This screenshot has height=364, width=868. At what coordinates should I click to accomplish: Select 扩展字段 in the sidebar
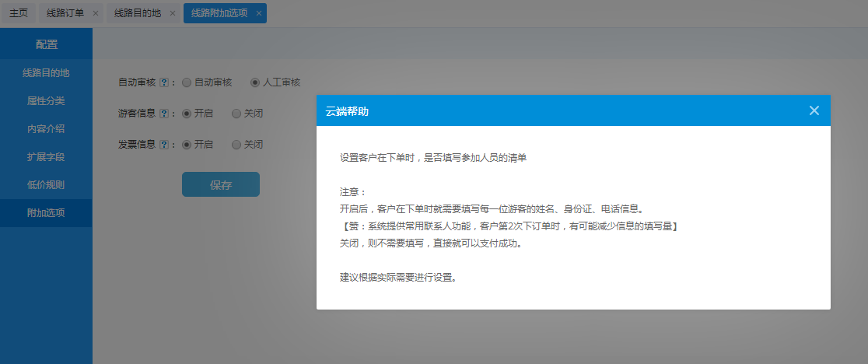tap(46, 157)
